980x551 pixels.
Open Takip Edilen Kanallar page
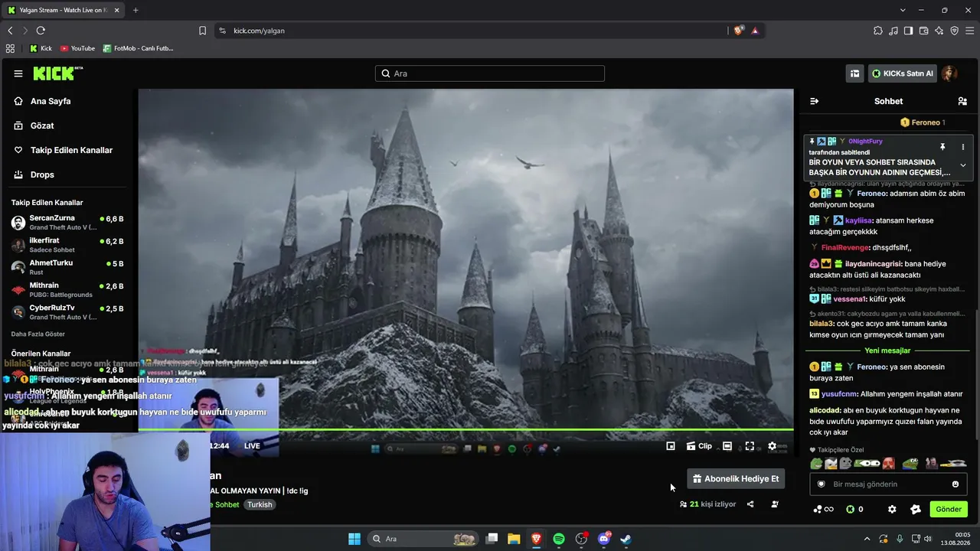pyautogui.click(x=71, y=150)
